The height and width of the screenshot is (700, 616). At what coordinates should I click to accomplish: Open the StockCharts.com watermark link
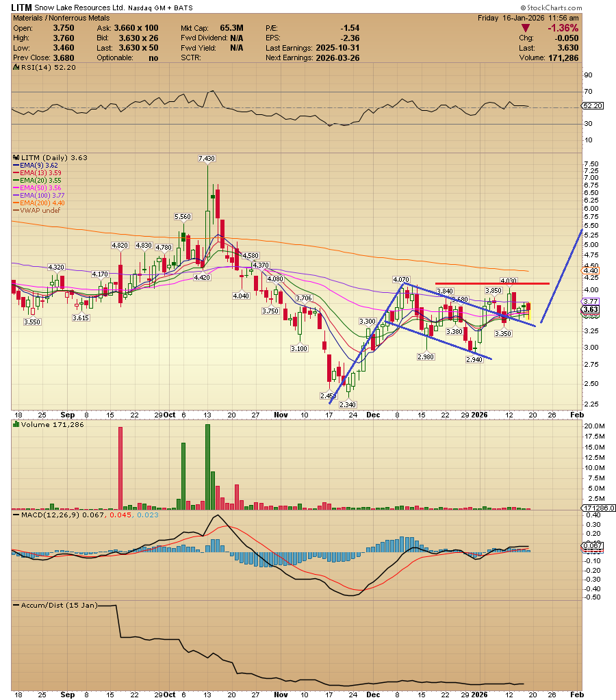[x=551, y=8]
